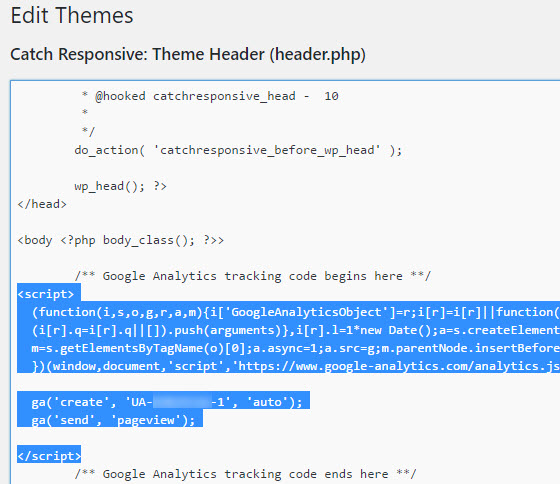Click the highlighted closing </script> tag
Screen dimensions: 560x484
click(x=49, y=456)
